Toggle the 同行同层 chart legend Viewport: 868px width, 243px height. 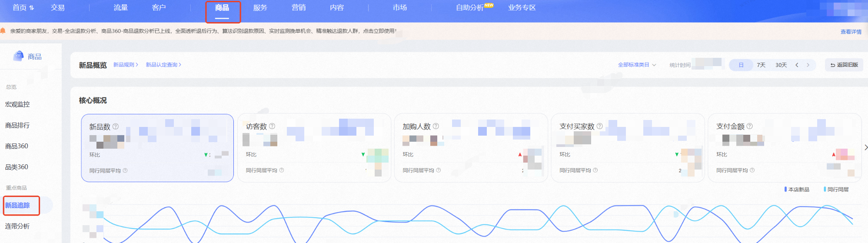click(836, 190)
